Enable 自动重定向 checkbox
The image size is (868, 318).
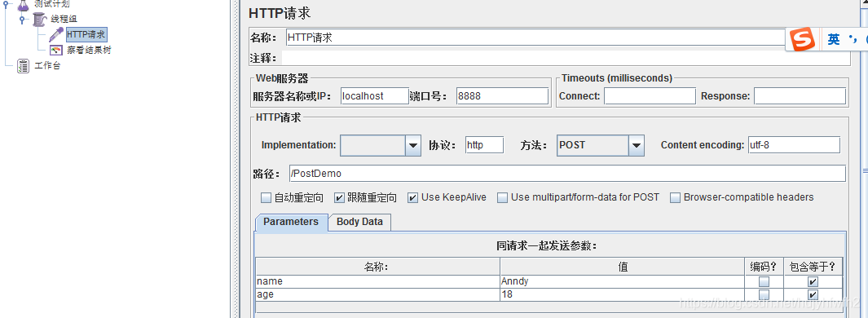267,198
